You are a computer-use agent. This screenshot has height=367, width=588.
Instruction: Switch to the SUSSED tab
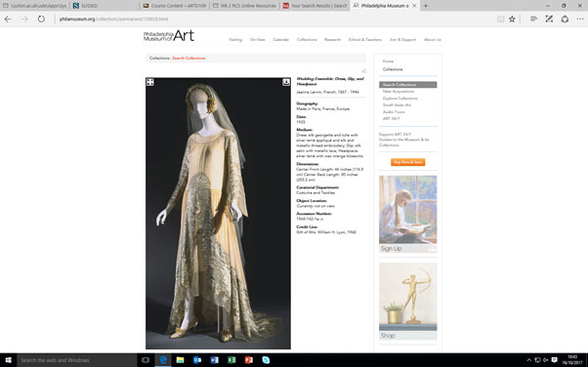tap(105, 6)
